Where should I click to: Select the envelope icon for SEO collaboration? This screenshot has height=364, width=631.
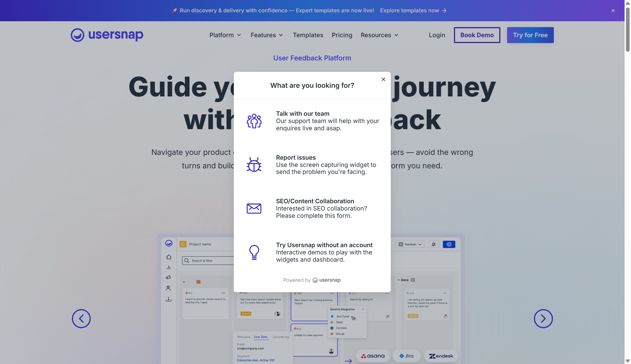(x=254, y=208)
